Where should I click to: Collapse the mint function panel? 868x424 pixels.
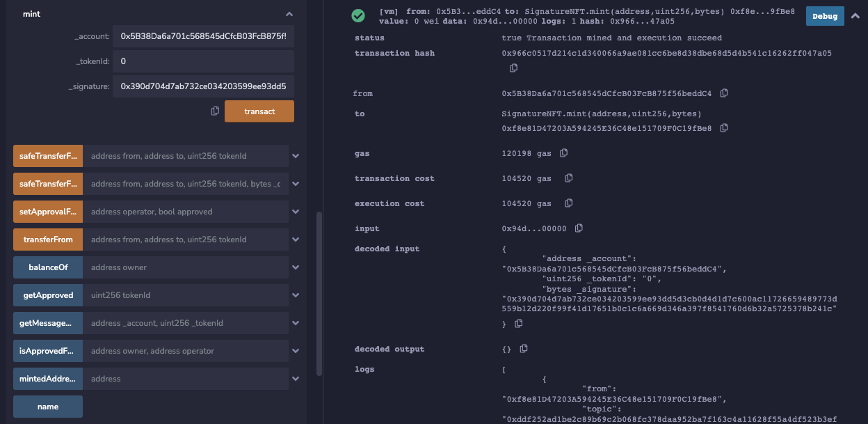coord(289,14)
